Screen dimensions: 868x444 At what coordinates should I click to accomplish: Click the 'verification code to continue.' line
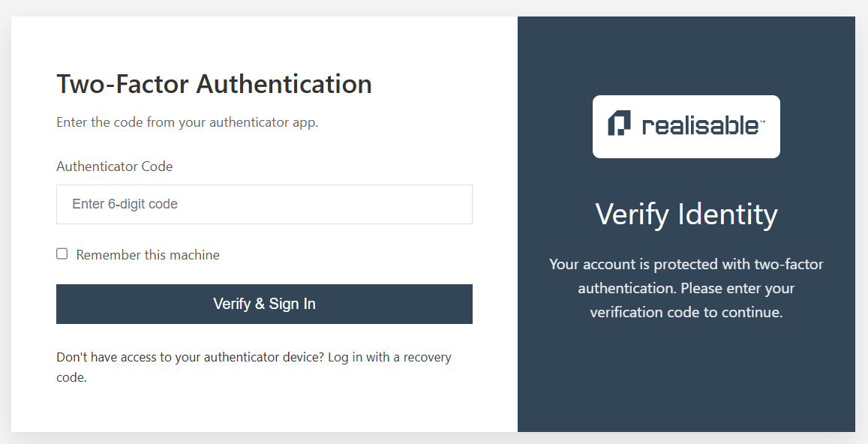pyautogui.click(x=686, y=312)
